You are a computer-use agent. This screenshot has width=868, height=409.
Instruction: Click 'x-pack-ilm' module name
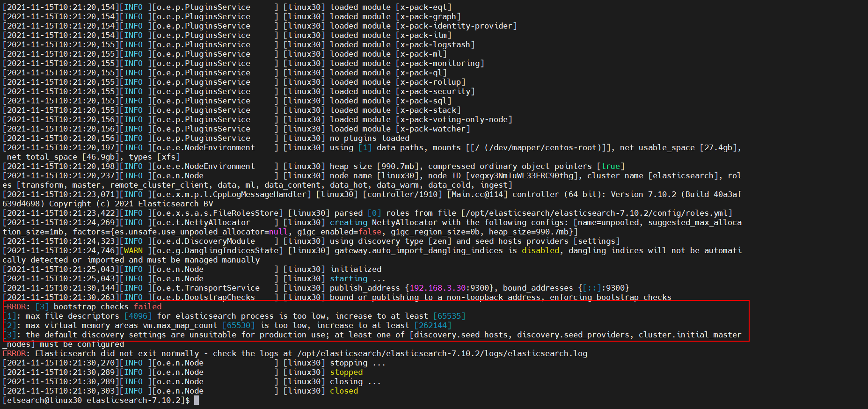click(423, 35)
